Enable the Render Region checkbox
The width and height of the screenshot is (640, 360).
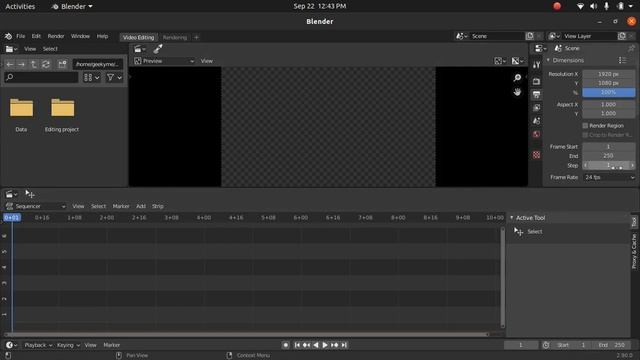(585, 126)
